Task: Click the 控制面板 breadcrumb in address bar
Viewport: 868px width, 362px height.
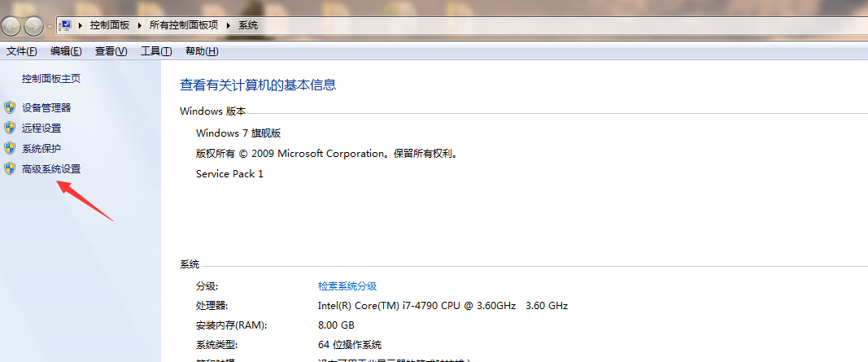Action: point(110,25)
